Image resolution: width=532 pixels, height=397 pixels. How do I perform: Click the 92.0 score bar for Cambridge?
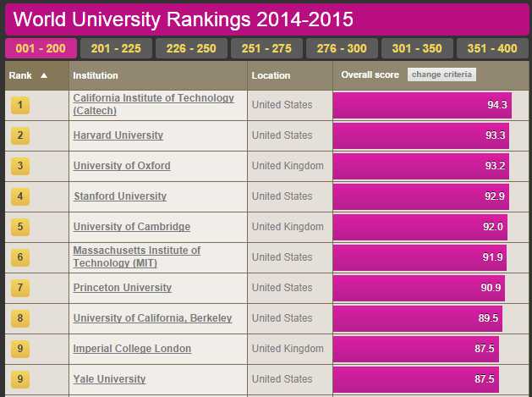tap(420, 227)
